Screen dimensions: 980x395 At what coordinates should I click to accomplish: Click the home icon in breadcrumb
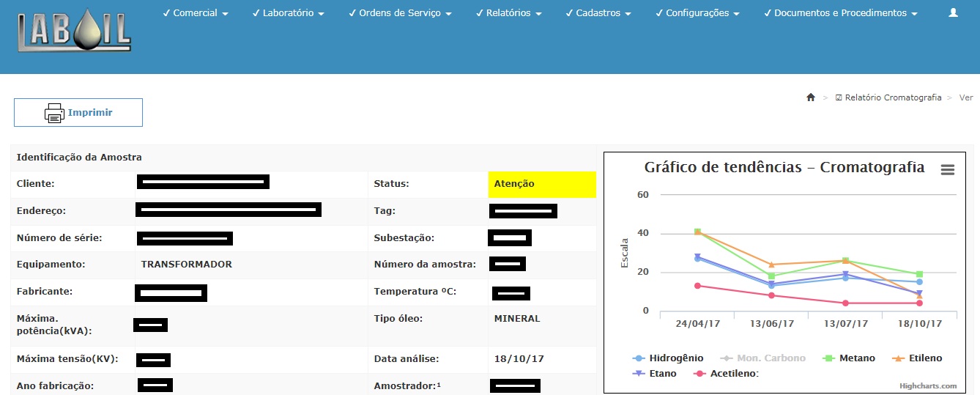810,97
